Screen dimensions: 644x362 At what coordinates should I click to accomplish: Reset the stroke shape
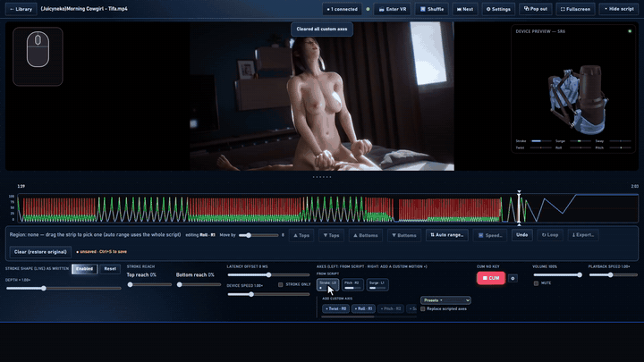(x=110, y=269)
